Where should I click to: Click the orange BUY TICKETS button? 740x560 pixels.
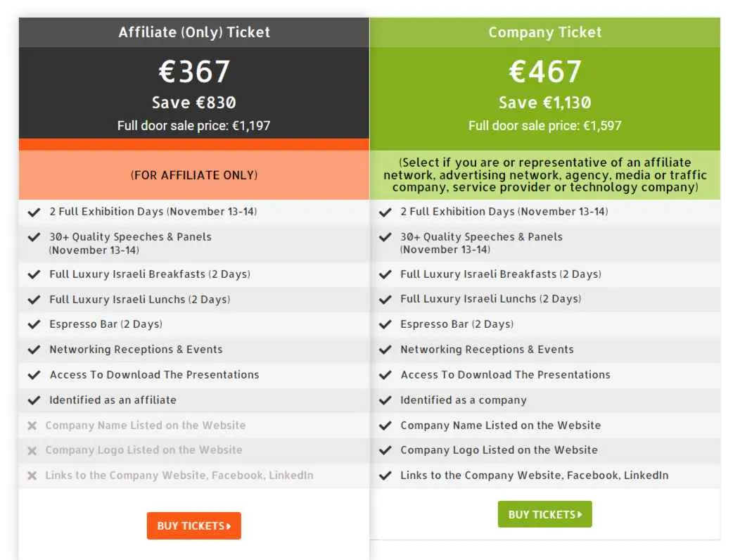pos(193,526)
